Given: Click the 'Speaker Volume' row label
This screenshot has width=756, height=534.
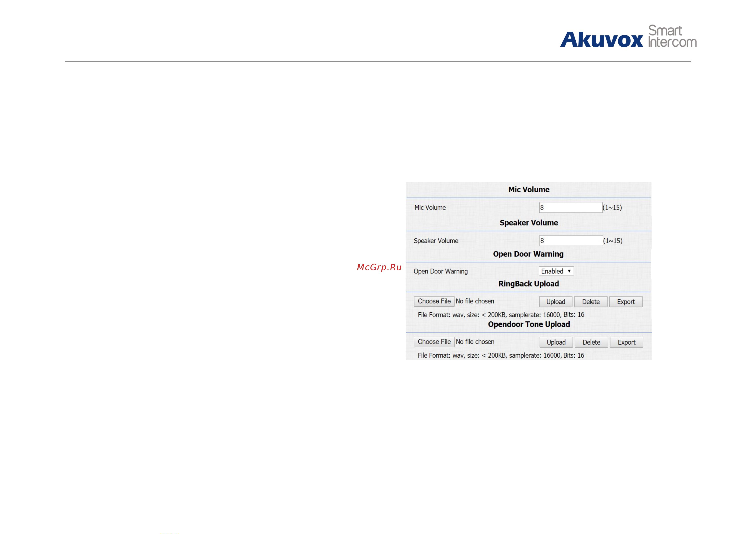Looking at the screenshot, I should coord(436,241).
